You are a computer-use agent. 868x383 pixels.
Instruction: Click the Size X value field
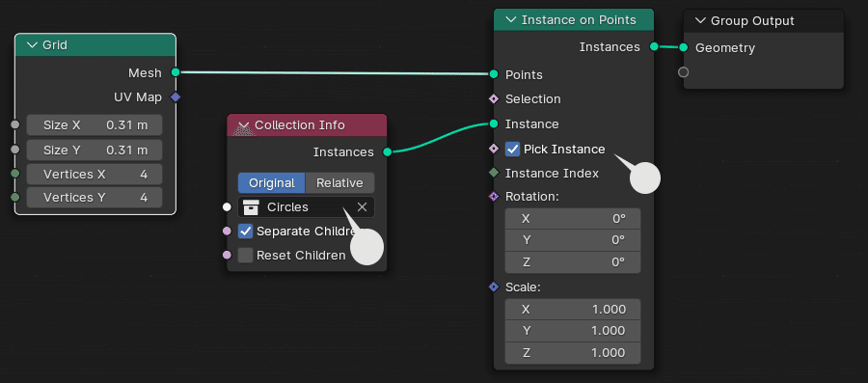pos(95,125)
